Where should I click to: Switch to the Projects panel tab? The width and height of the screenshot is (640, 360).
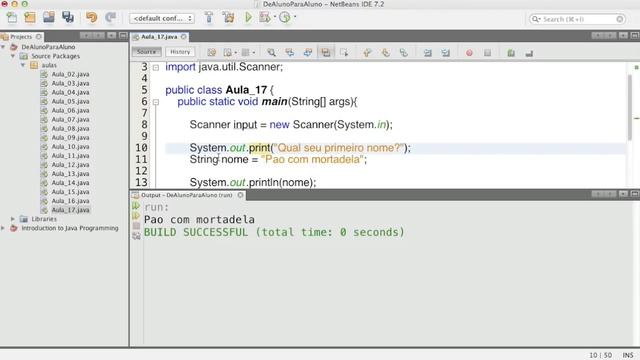[x=21, y=36]
